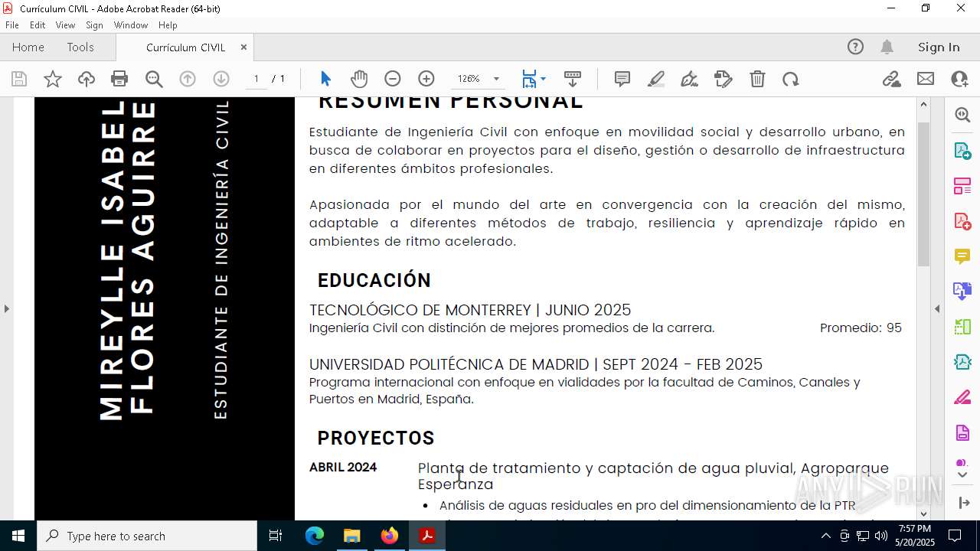Go to the previous page using the up arrow

point(188,79)
